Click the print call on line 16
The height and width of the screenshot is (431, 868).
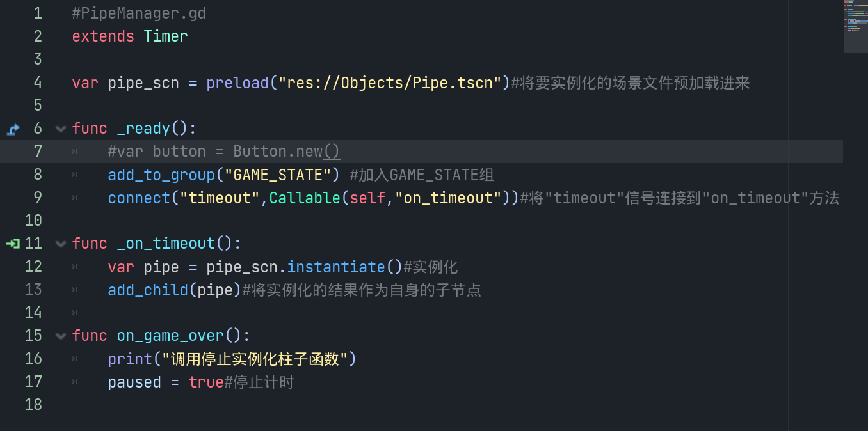[x=130, y=359]
